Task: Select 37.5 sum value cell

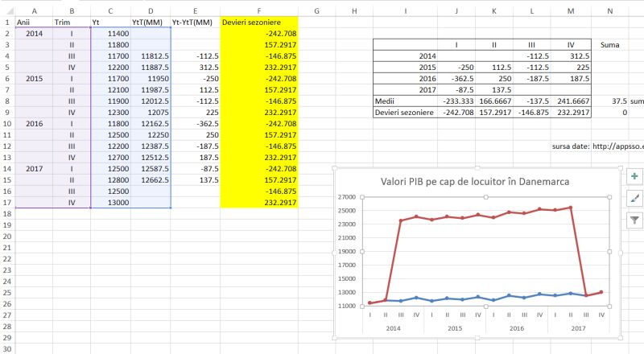Action: [610, 101]
